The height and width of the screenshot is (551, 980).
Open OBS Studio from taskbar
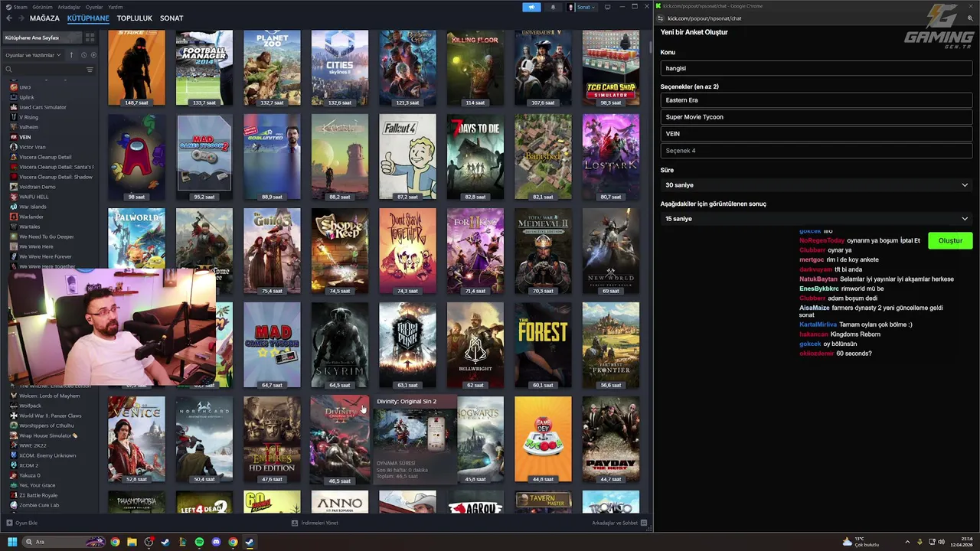tap(149, 542)
